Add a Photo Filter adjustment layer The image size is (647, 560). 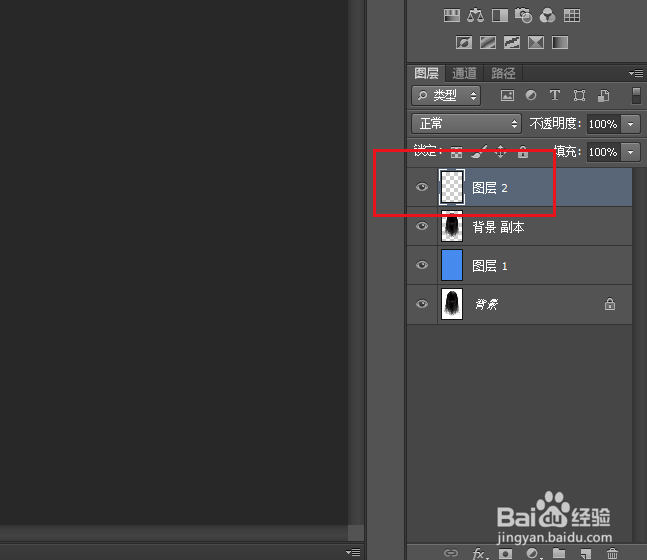[x=524, y=16]
